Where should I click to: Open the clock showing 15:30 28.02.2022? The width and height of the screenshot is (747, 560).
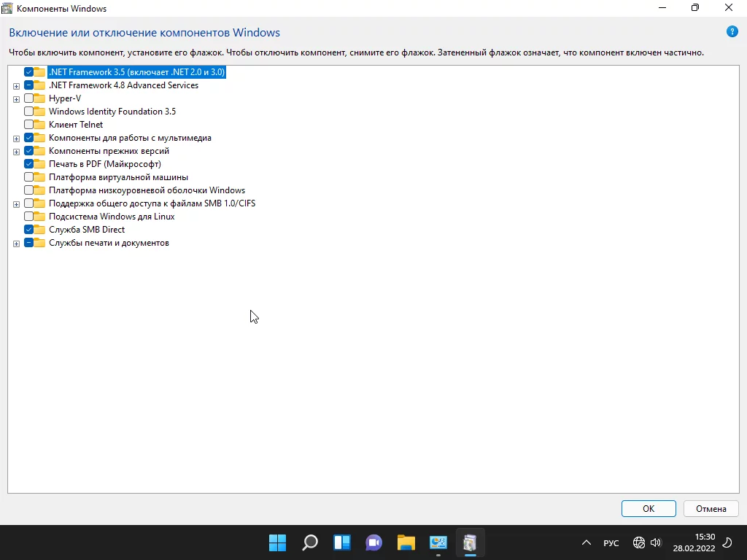click(x=694, y=542)
